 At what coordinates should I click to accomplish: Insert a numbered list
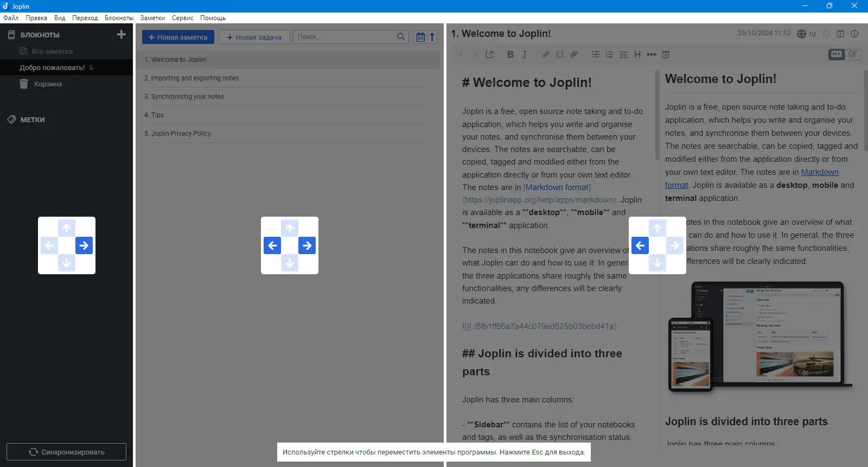(x=609, y=54)
